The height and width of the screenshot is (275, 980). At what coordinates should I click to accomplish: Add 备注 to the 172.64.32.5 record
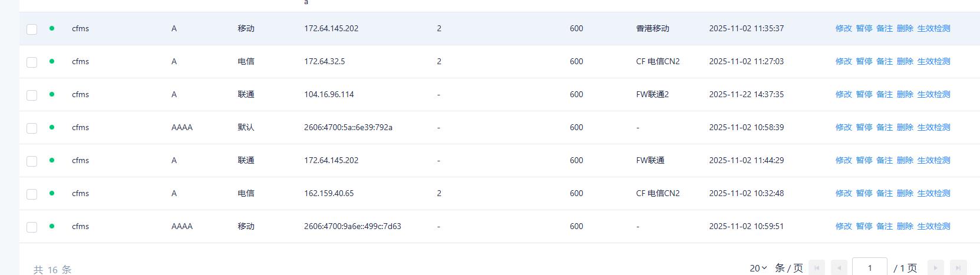884,61
